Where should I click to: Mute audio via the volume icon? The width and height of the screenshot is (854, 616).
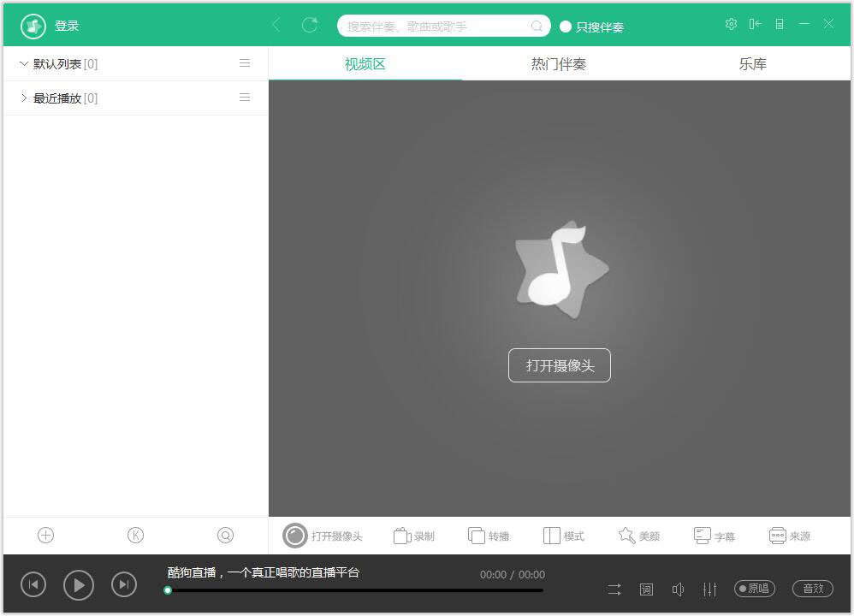[678, 589]
